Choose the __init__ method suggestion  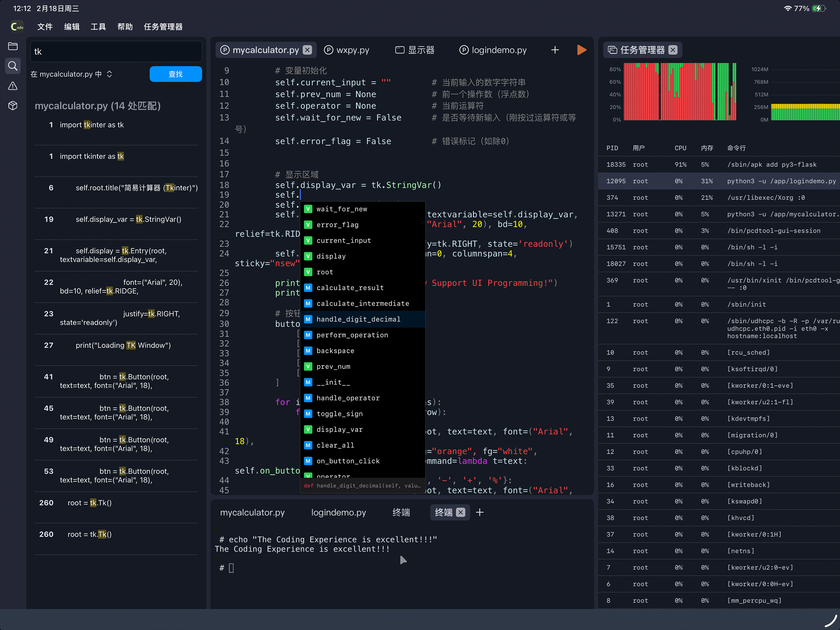pos(363,382)
